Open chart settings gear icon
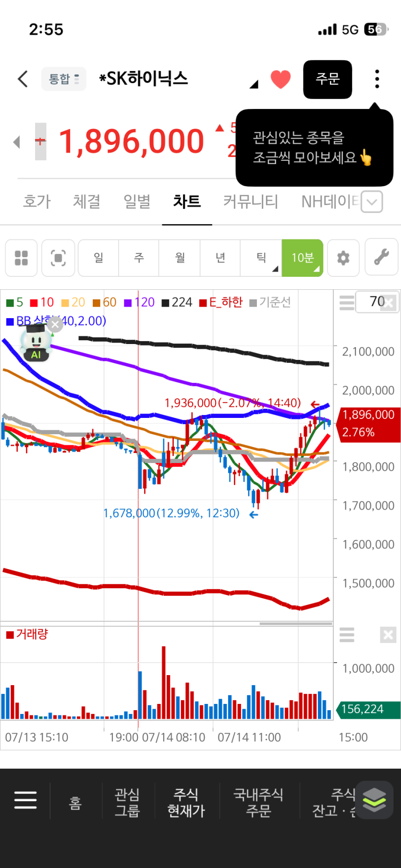 (x=343, y=258)
